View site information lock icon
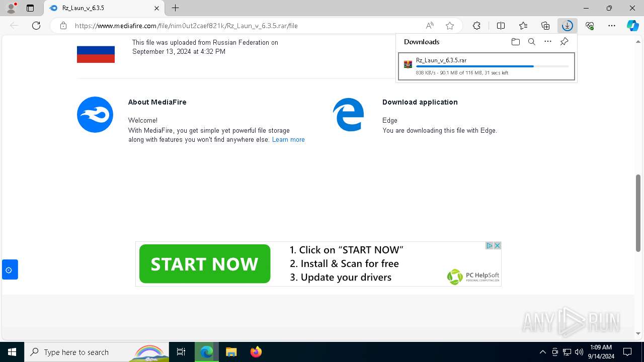 [x=63, y=26]
